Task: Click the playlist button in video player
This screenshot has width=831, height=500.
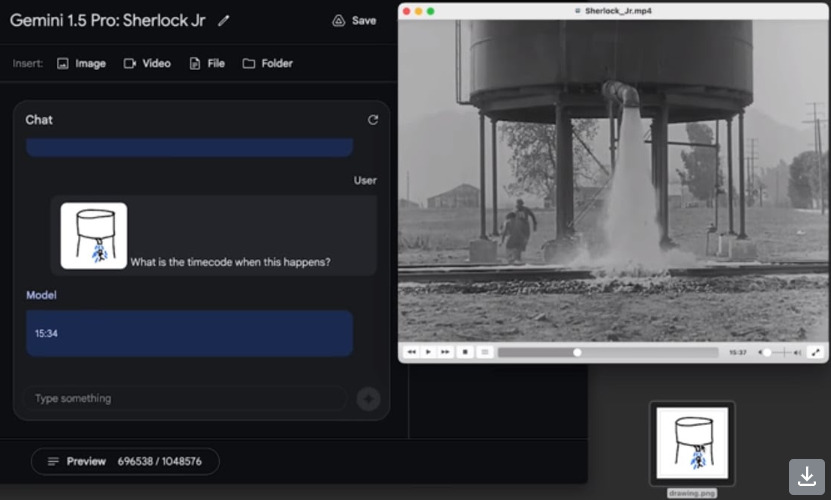Action: 485,352
